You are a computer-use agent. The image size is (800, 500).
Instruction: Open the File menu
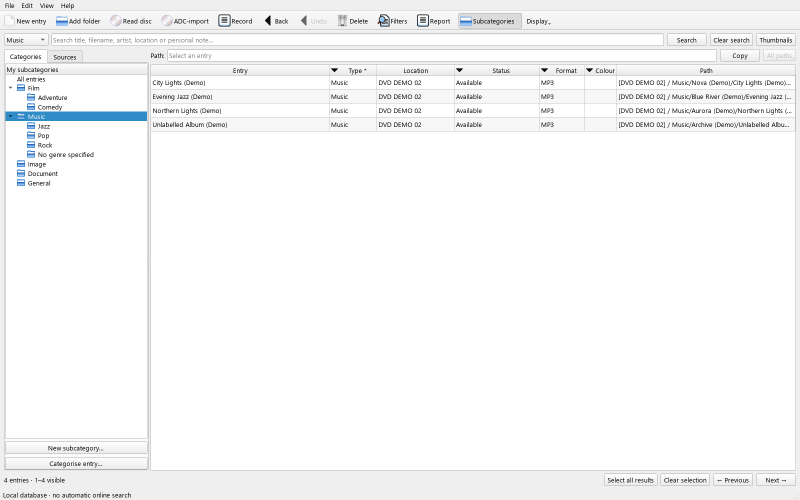[9, 6]
